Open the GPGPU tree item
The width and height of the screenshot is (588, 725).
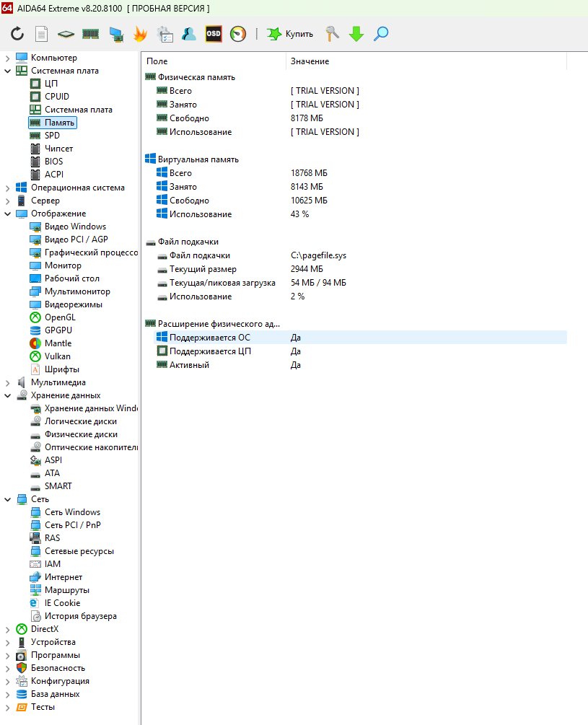(58, 330)
